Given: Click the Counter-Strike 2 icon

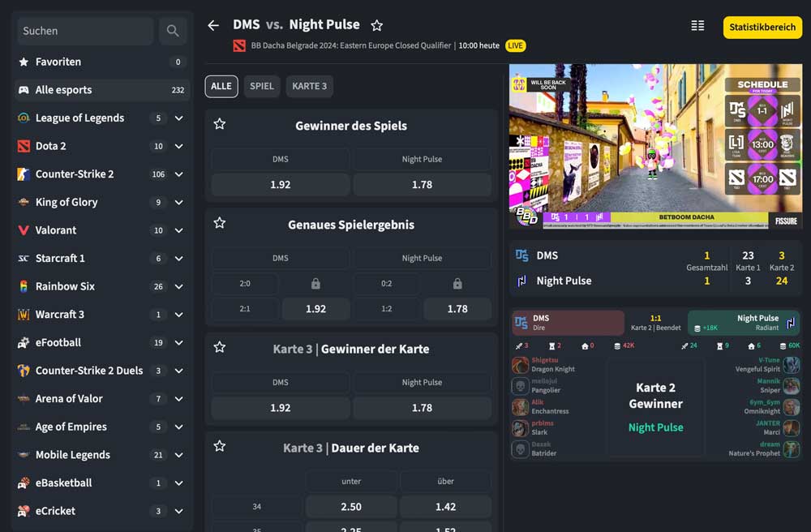Looking at the screenshot, I should 24,174.
